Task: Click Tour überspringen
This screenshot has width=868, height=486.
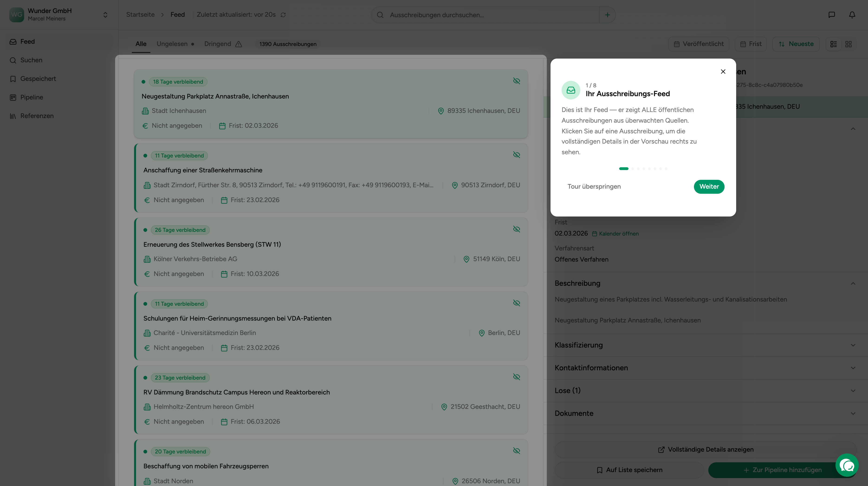Action: pyautogui.click(x=594, y=187)
